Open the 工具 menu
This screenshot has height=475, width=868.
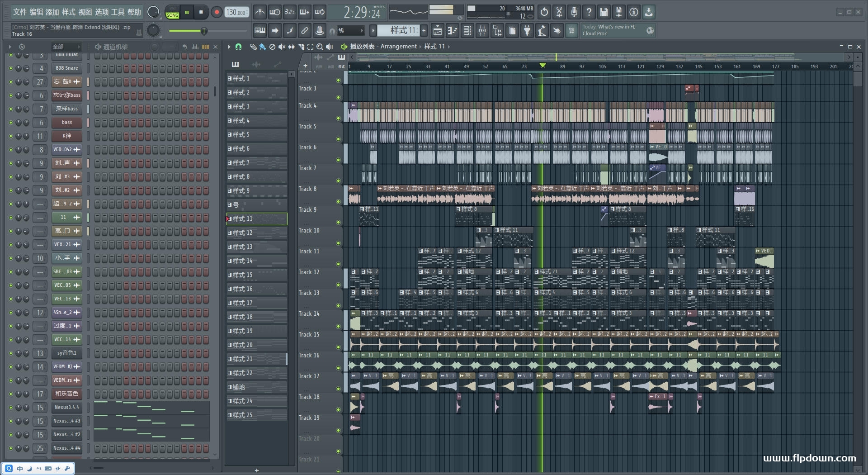(x=118, y=12)
